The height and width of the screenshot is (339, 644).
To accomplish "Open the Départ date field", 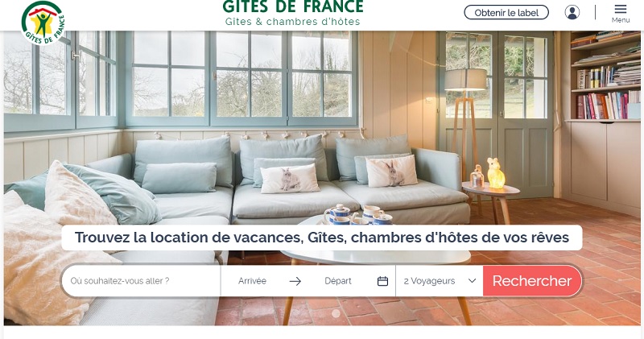I will tap(338, 281).
